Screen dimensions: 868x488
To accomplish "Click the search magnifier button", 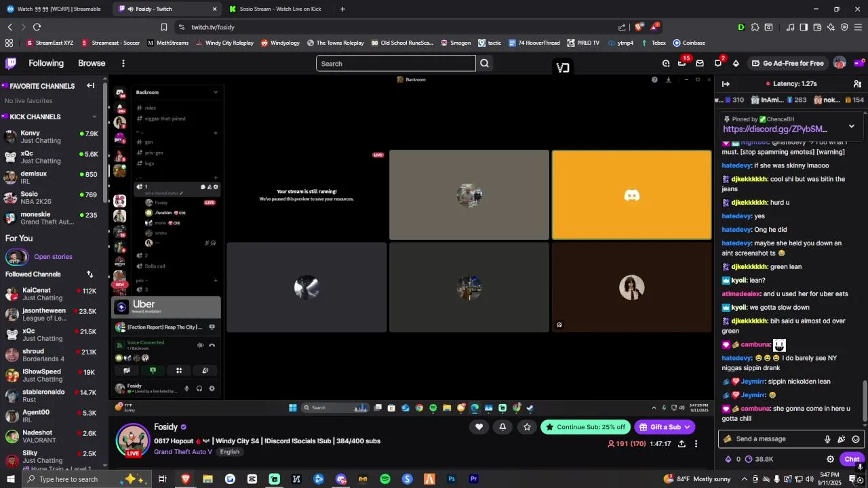I will [484, 64].
